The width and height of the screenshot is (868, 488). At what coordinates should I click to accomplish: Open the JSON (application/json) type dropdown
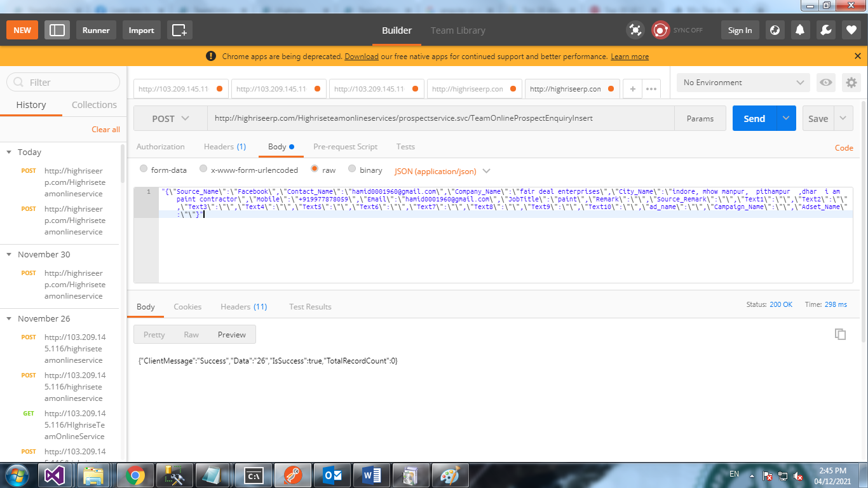coord(442,171)
